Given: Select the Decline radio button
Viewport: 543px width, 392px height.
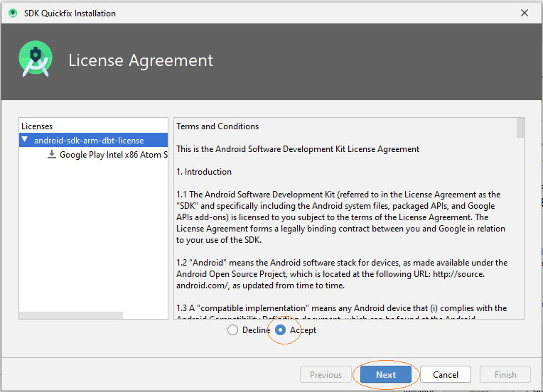Looking at the screenshot, I should pos(232,330).
